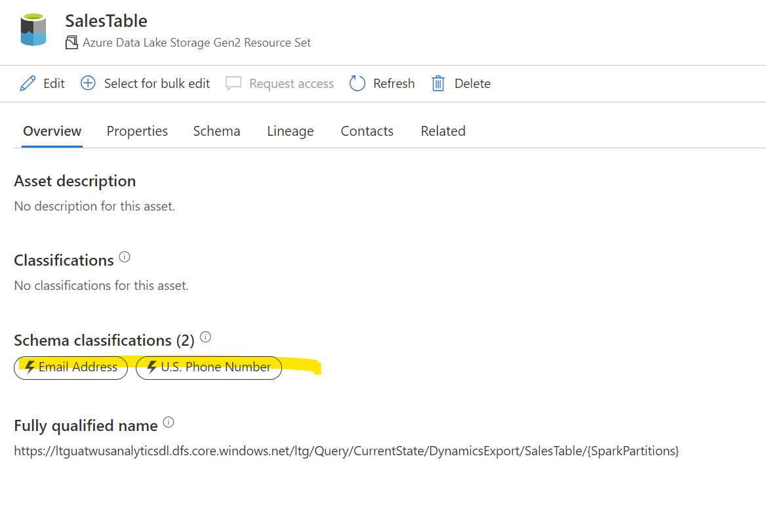The height and width of the screenshot is (532, 766).
Task: Click the lightning icon on U.S. Phone Number classification
Action: (x=153, y=368)
